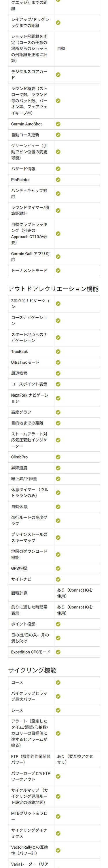Image resolution: width=108 pixels, height=868 pixels.
Task: Click the FTP row あり（要互換アクセサリ）text
Action: tap(75, 759)
